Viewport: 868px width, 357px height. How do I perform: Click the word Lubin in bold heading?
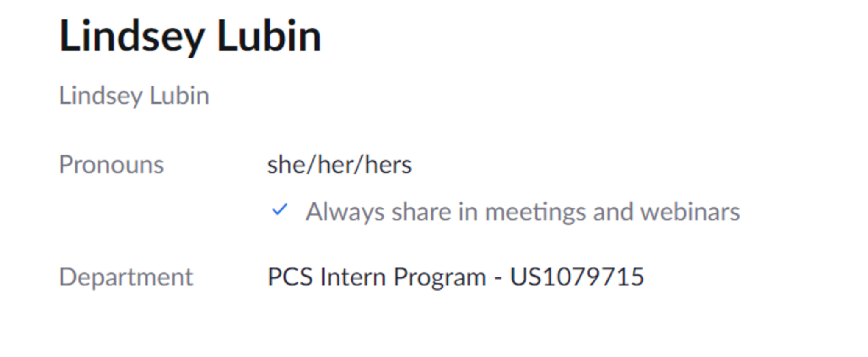pyautogui.click(x=269, y=37)
